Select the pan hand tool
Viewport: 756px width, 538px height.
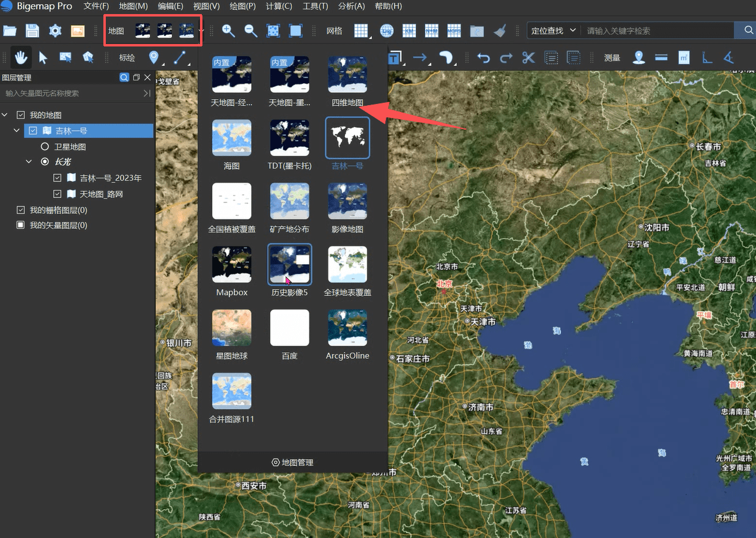click(21, 57)
